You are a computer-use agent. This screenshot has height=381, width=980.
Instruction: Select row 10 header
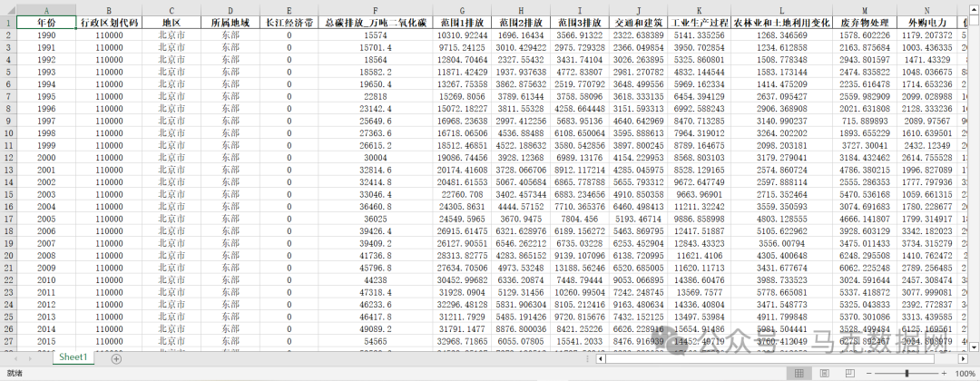[8, 133]
